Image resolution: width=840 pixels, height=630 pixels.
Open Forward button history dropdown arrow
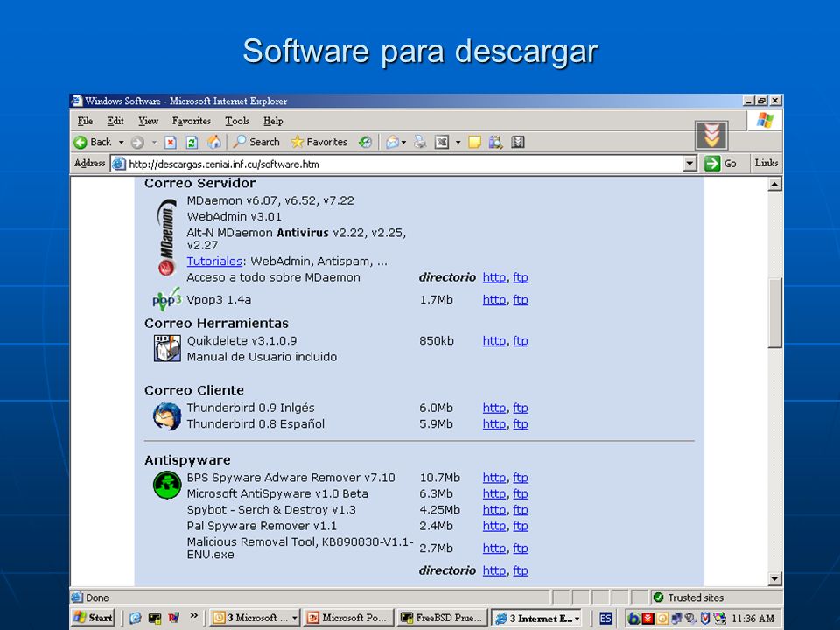tap(154, 143)
